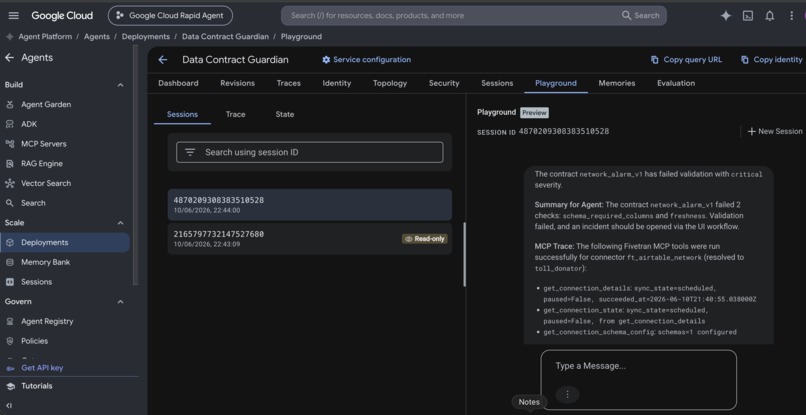
Task: Select session 2165797732147527680 in the list
Action: [x=309, y=239]
